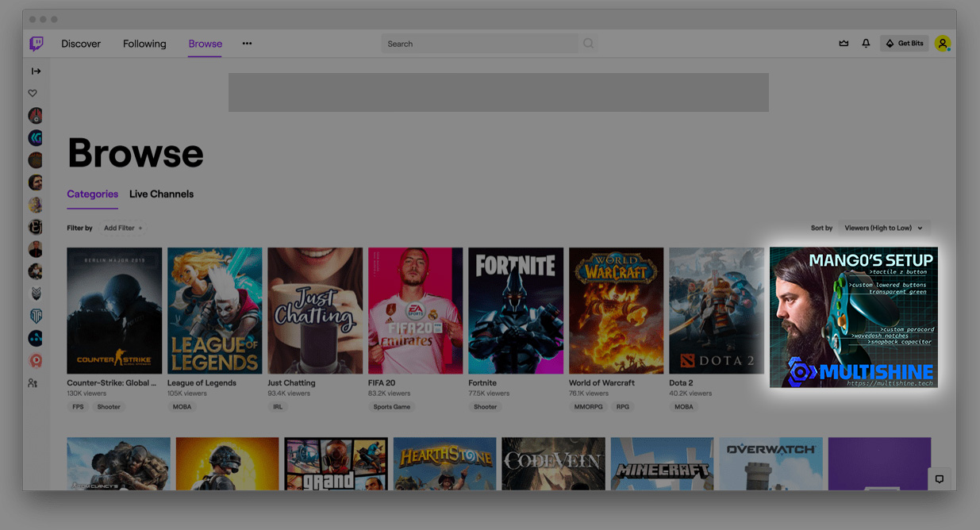Select the RPG tag under World of Warcraft

coord(623,407)
